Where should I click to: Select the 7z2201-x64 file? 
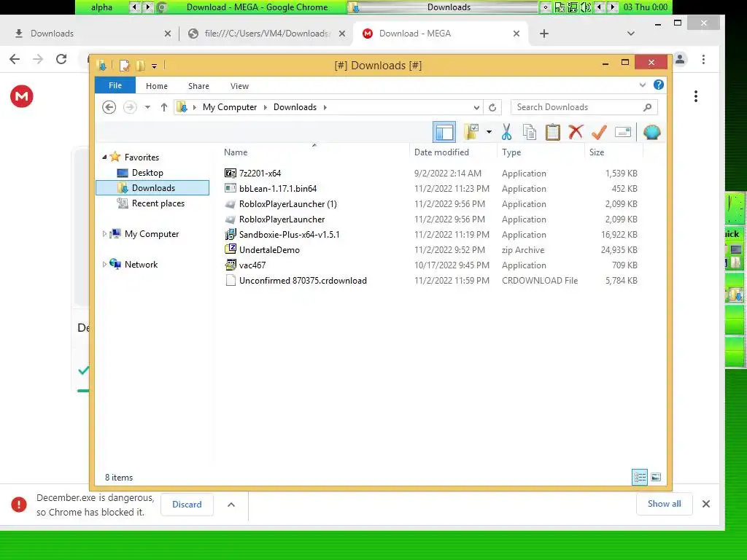click(x=260, y=174)
